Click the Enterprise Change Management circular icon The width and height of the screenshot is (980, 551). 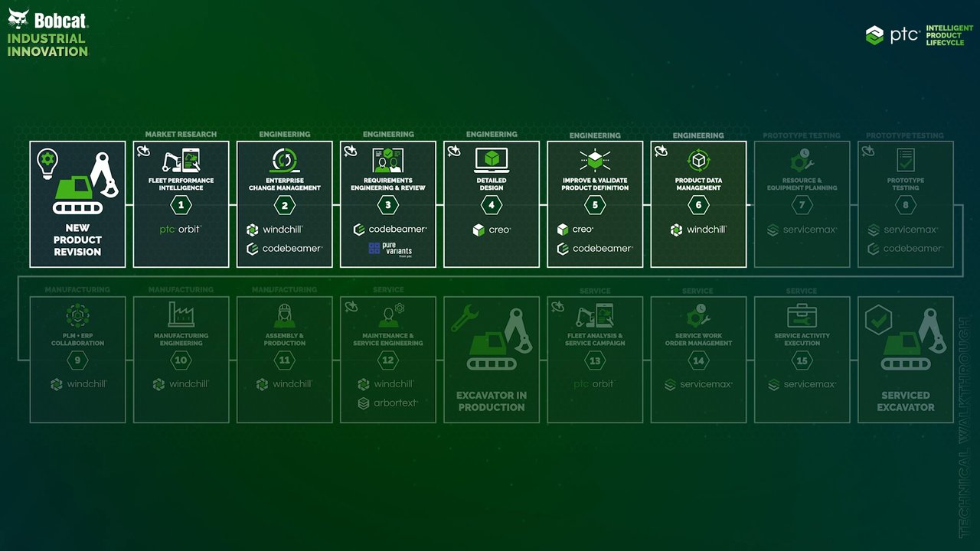click(x=285, y=160)
